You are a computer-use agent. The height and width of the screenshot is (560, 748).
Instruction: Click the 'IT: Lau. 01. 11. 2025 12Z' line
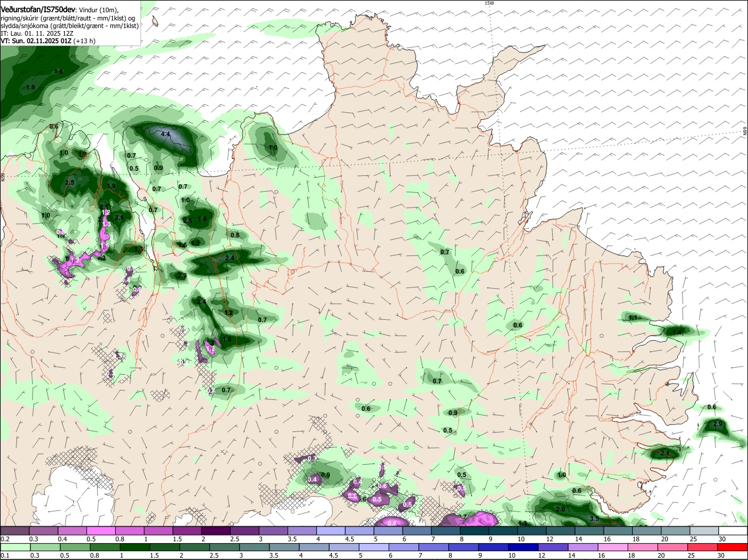tap(37, 33)
